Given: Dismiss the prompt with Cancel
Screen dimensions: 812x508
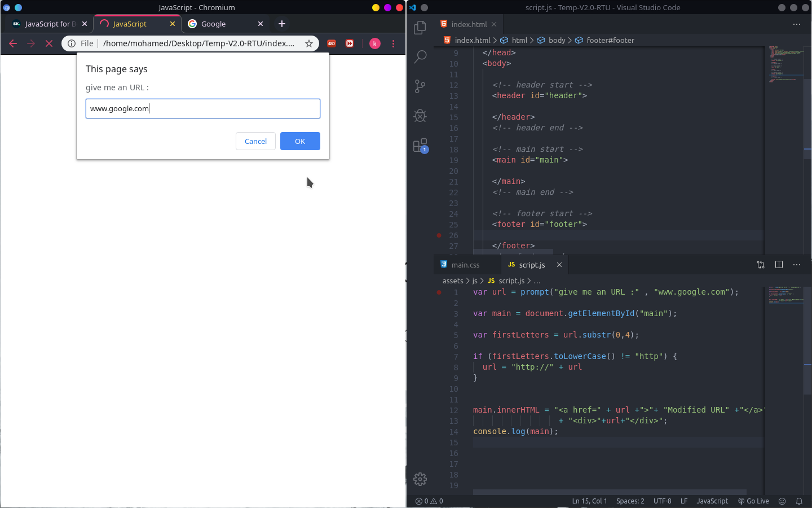Looking at the screenshot, I should point(255,141).
